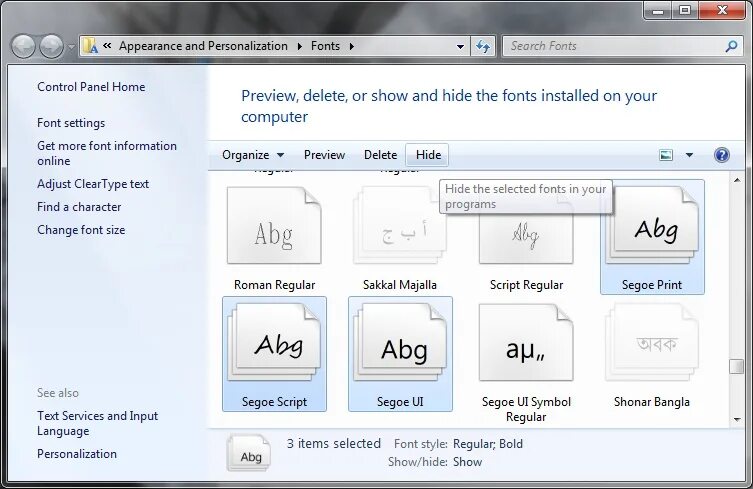Maximize the Fonts window

[685, 11]
